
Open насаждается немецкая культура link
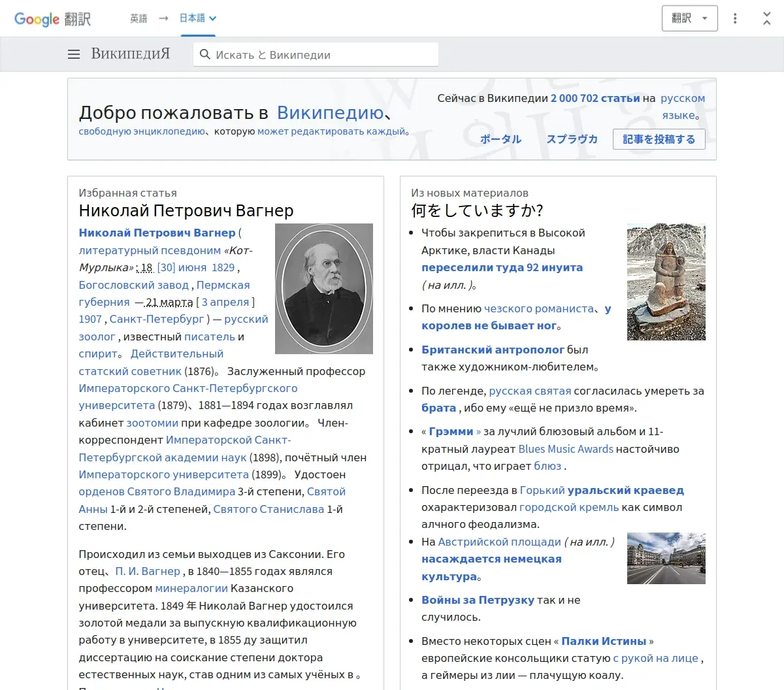coord(491,568)
